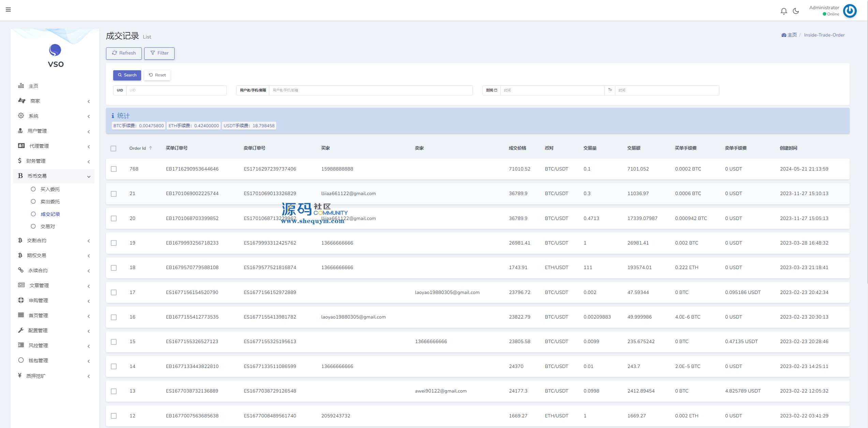This screenshot has width=868, height=428.
Task: Open the Filter button
Action: point(159,53)
